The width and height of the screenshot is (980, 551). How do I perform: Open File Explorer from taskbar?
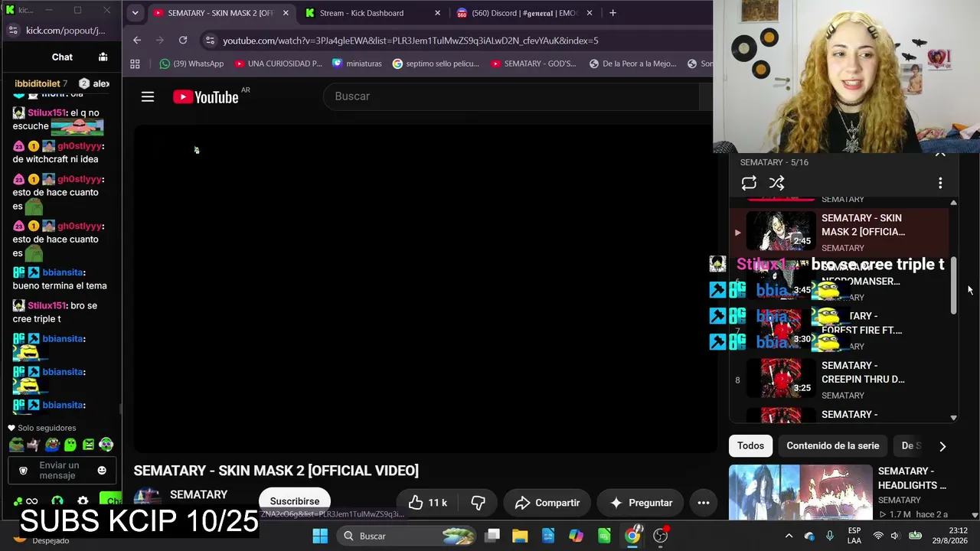pyautogui.click(x=520, y=536)
